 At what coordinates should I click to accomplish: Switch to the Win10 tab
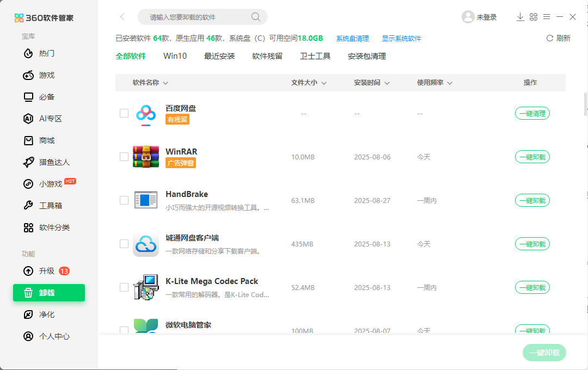pos(175,55)
